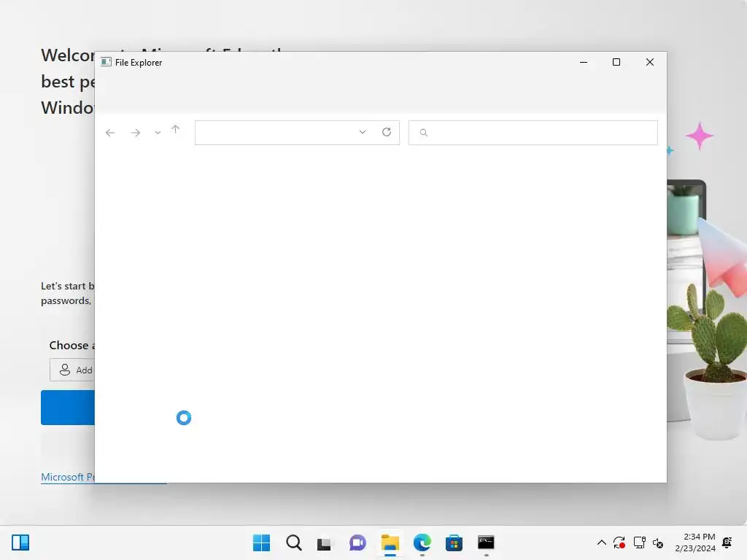The height and width of the screenshot is (560, 747).
Task: Go back in File Explorer navigation
Action: coord(110,133)
